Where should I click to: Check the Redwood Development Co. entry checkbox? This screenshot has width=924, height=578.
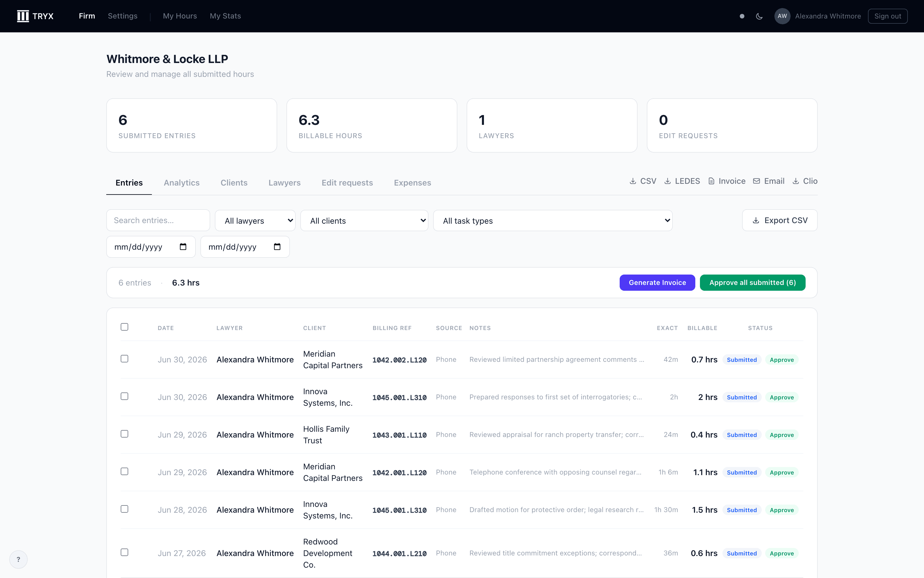(x=124, y=552)
